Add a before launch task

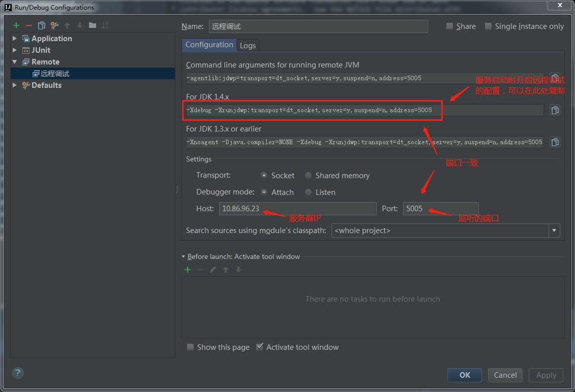pyautogui.click(x=188, y=270)
